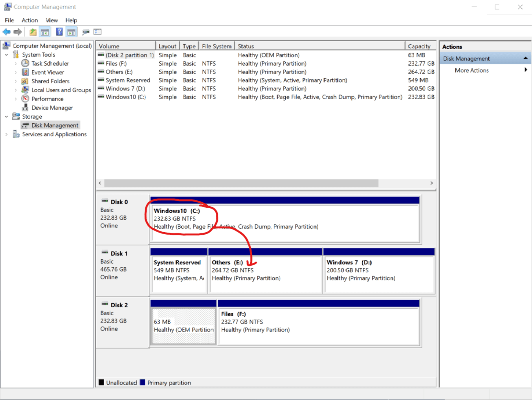Open the Settings checklist toolbar icon

(97, 32)
